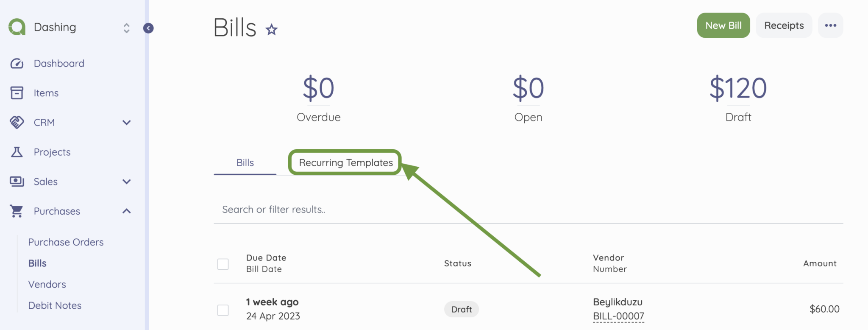Select the Bills tab
Viewport: 868px width, 330px height.
245,162
